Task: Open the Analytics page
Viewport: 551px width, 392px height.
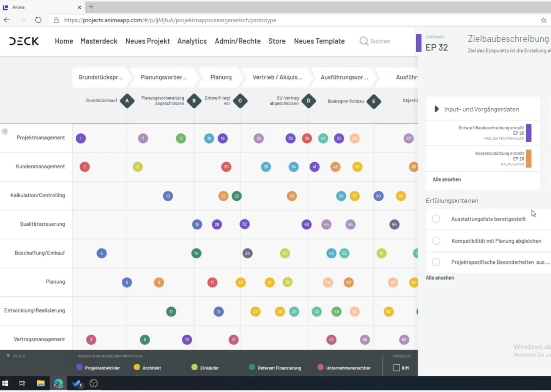Action: coord(192,41)
